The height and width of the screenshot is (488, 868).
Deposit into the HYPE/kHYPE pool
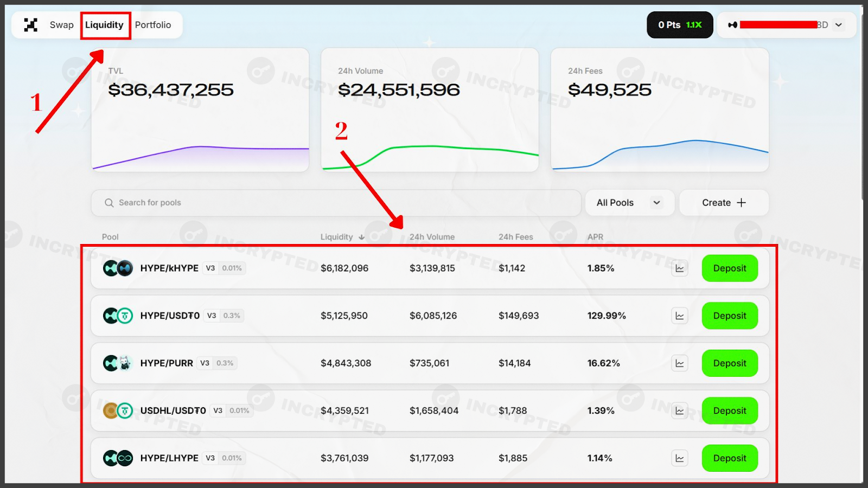(730, 268)
